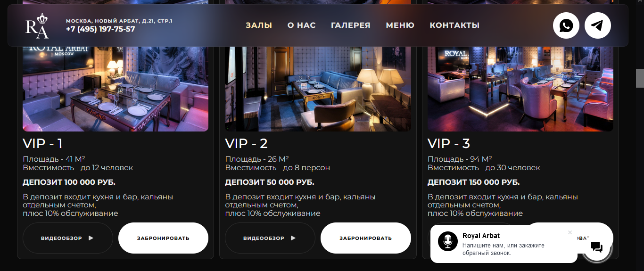The width and height of the screenshot is (644, 271).
Task: View the VIP - 3 room photo
Action: tap(520, 89)
